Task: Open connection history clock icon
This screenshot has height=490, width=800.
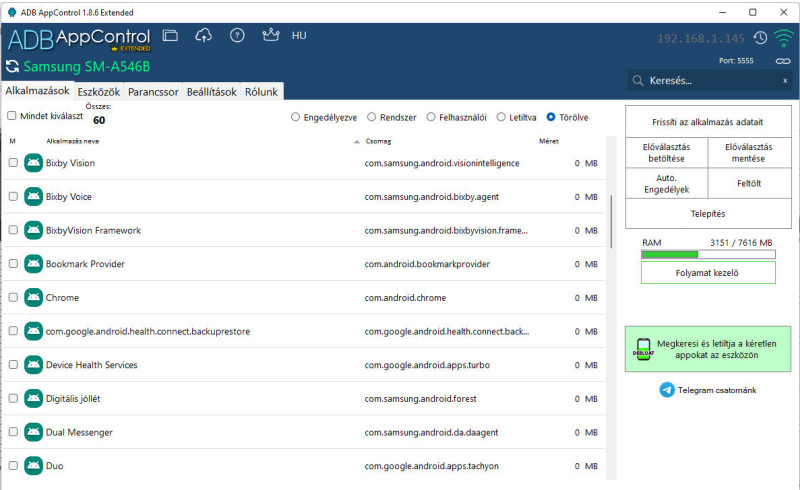Action: (760, 38)
